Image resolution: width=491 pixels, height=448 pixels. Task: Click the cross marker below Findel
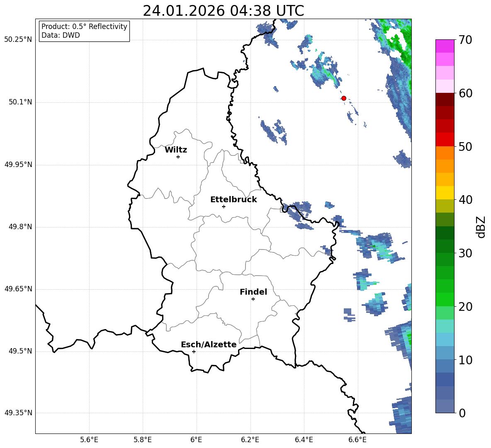pyautogui.click(x=253, y=299)
